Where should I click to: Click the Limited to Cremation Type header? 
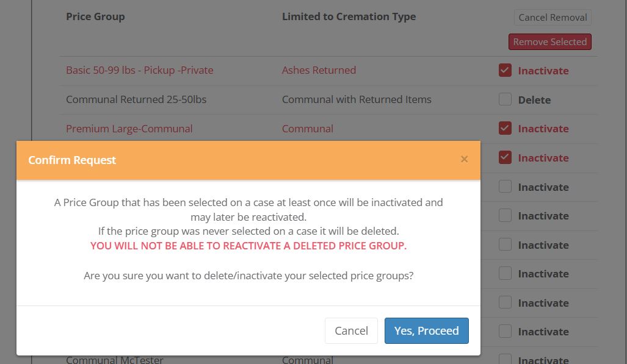tap(349, 16)
